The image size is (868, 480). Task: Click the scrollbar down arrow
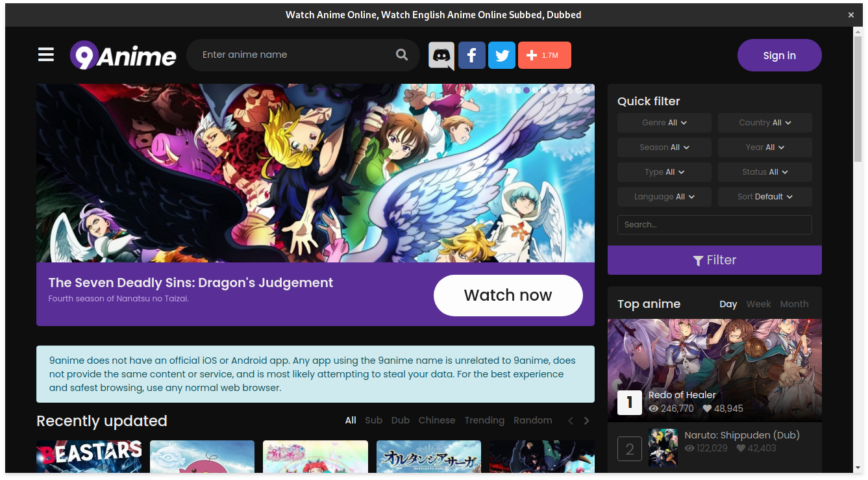tap(858, 468)
